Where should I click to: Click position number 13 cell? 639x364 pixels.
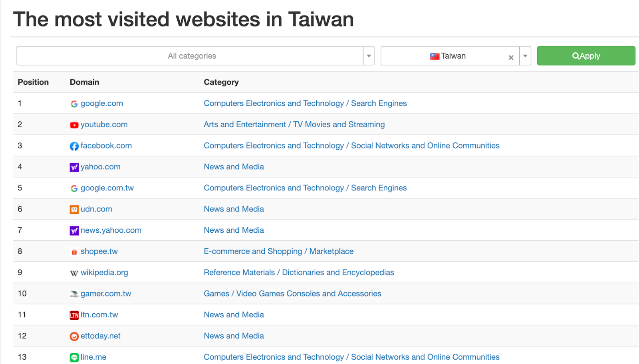coord(22,357)
